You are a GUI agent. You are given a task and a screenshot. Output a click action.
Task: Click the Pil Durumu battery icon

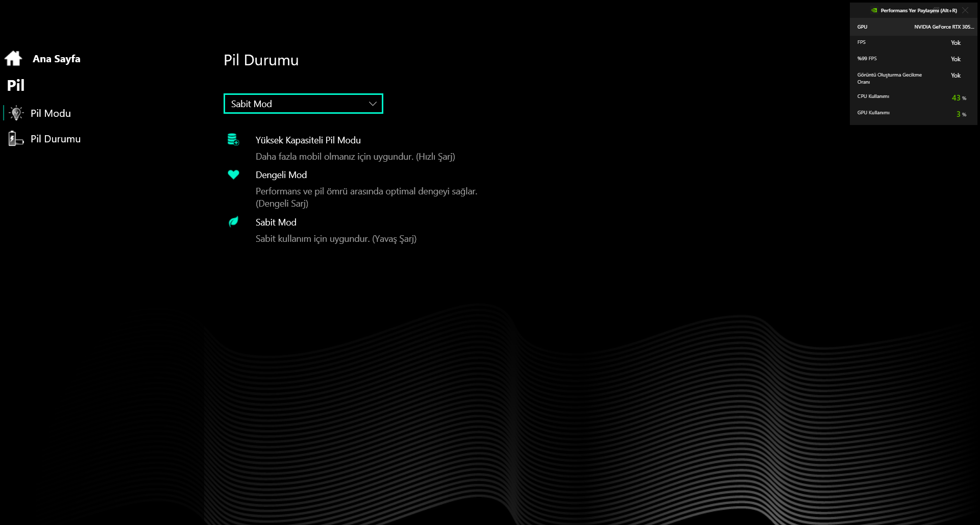tap(16, 139)
